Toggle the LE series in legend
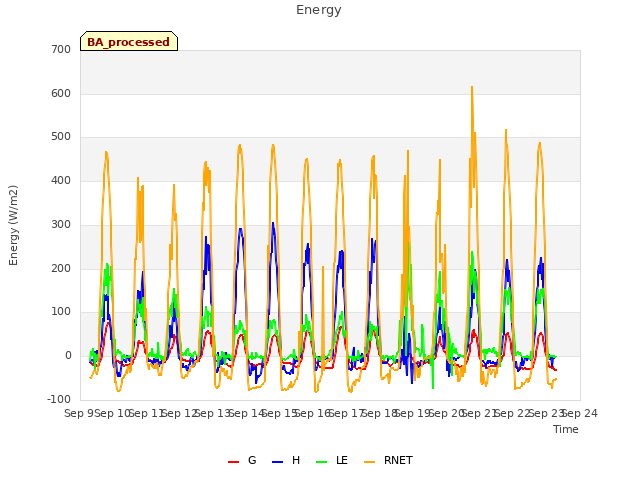Image resolution: width=640 pixels, height=480 pixels. [332, 461]
